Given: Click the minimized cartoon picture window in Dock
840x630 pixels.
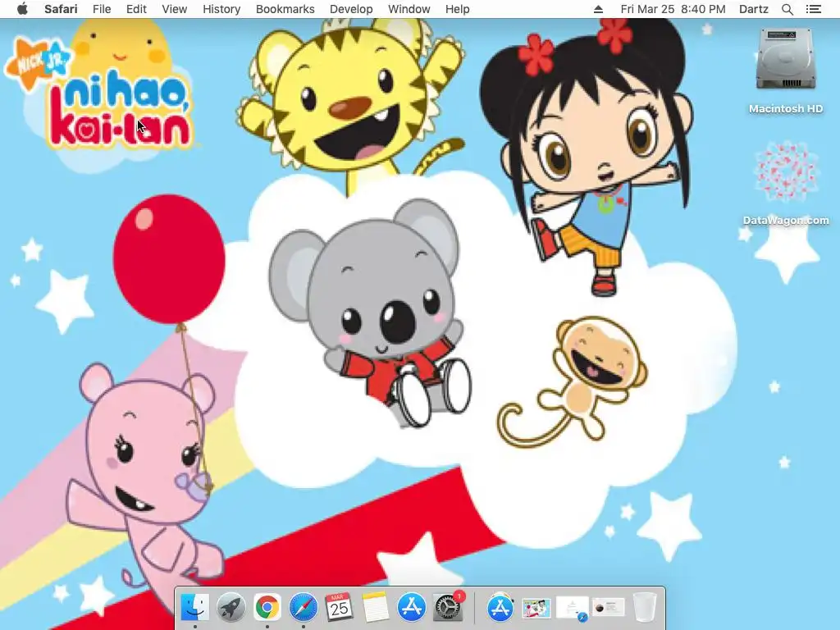Looking at the screenshot, I should pyautogui.click(x=536, y=608).
